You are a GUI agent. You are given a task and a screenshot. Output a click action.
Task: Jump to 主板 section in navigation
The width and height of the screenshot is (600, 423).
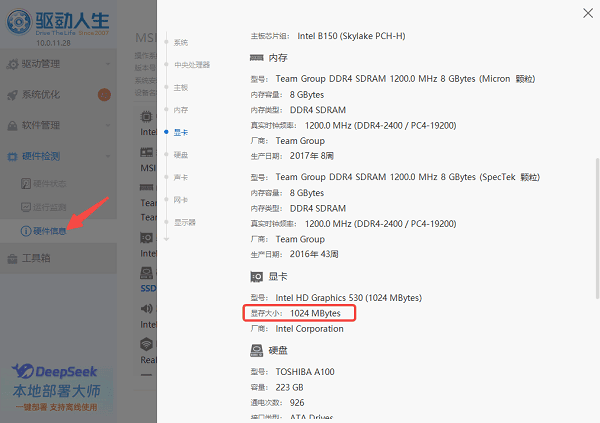coord(181,88)
